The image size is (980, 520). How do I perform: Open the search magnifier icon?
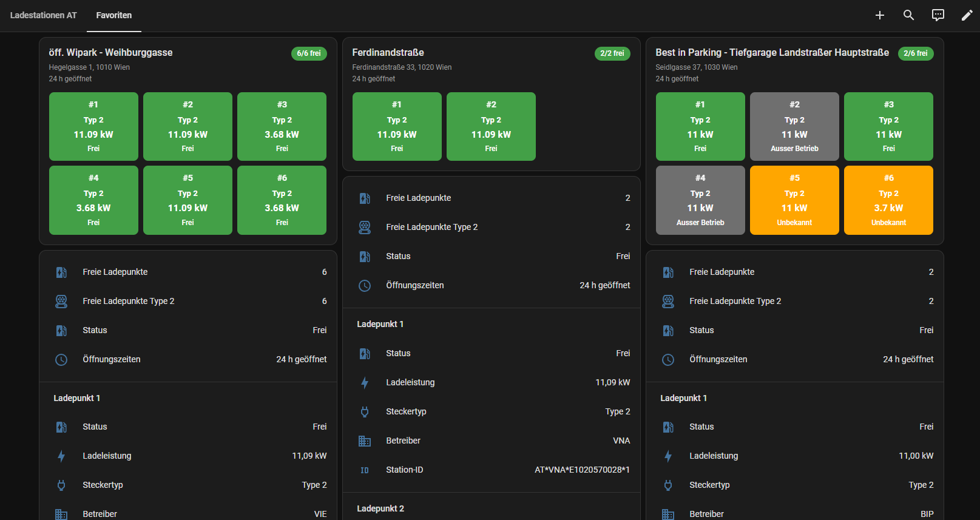point(908,15)
